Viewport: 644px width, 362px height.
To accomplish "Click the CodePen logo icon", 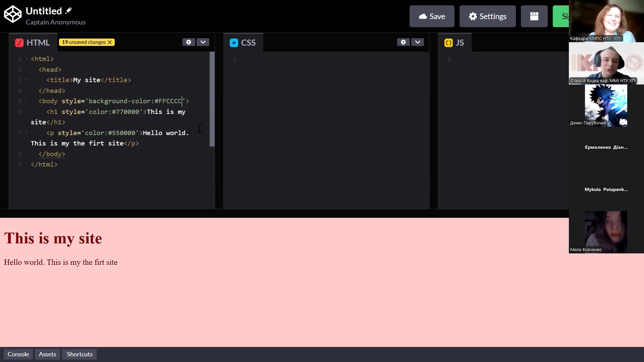I will (13, 14).
